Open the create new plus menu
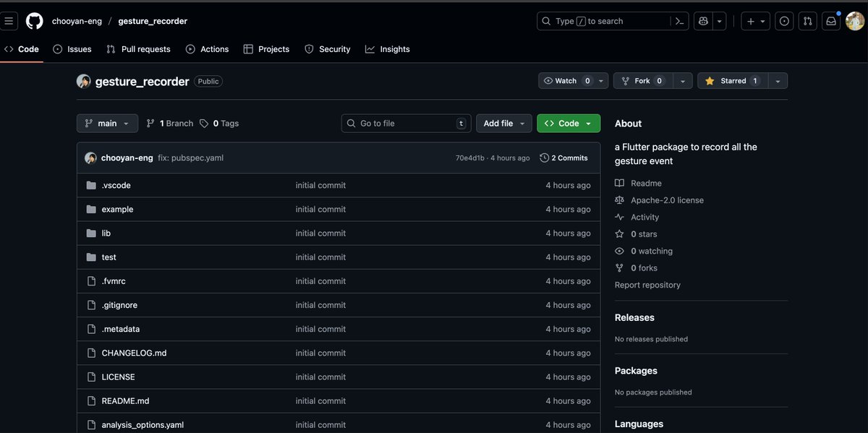The height and width of the screenshot is (433, 868). (755, 21)
